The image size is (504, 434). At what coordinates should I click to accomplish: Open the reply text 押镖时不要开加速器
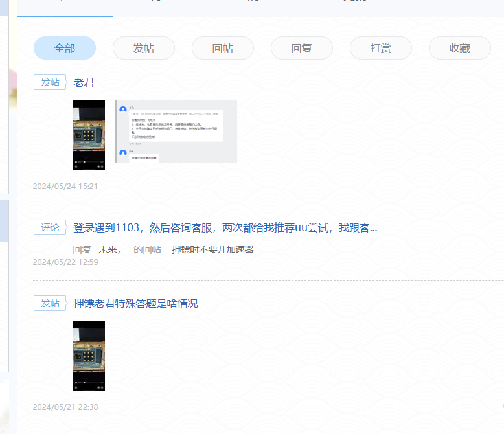coord(212,249)
